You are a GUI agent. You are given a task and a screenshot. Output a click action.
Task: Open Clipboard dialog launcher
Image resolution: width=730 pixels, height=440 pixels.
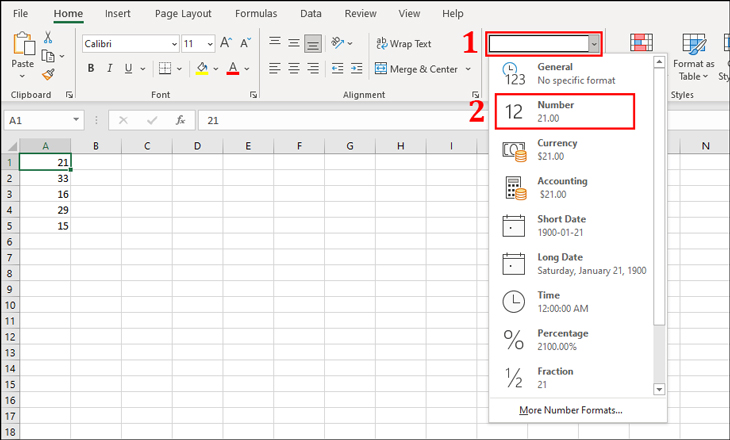point(69,95)
